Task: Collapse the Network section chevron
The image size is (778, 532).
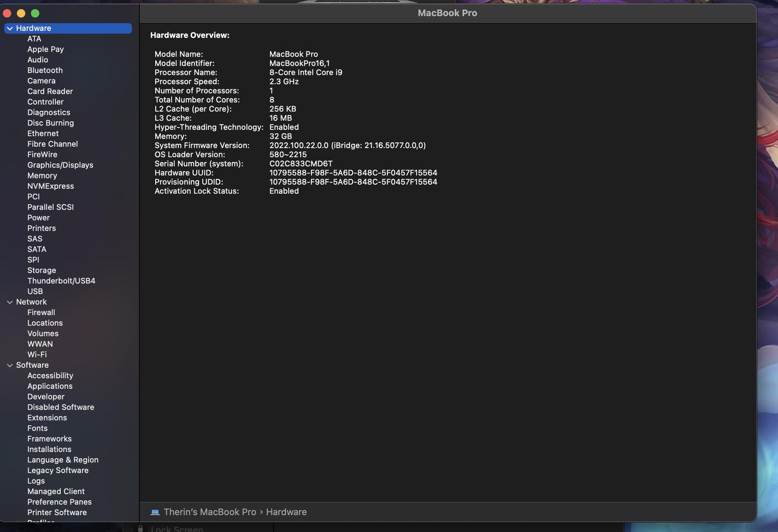Action: (10, 302)
